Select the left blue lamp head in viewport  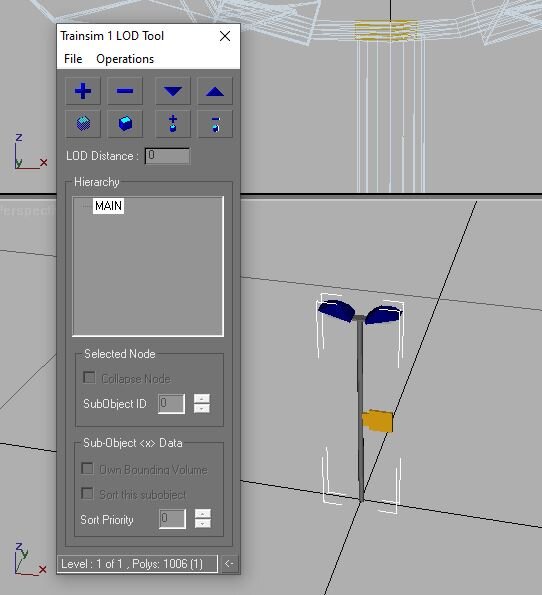(337, 310)
